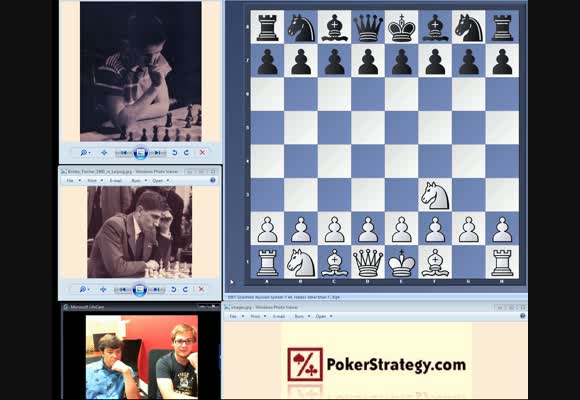Show next image in Bobby Fischer viewer
This screenshot has height=400, width=580.
[156, 289]
